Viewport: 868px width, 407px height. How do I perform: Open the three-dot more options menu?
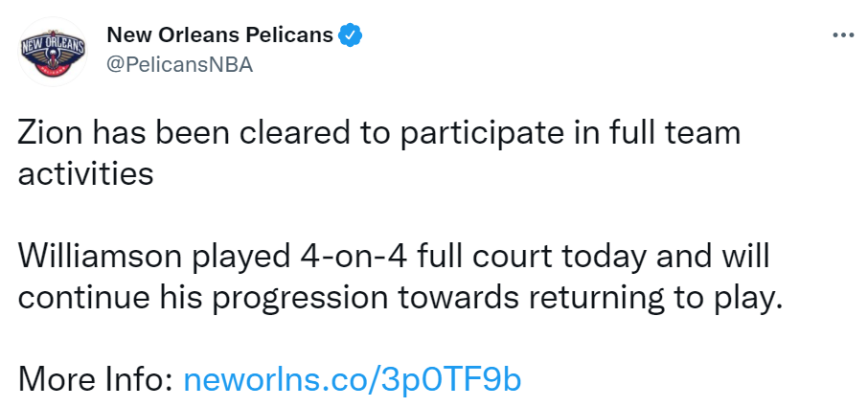(843, 35)
